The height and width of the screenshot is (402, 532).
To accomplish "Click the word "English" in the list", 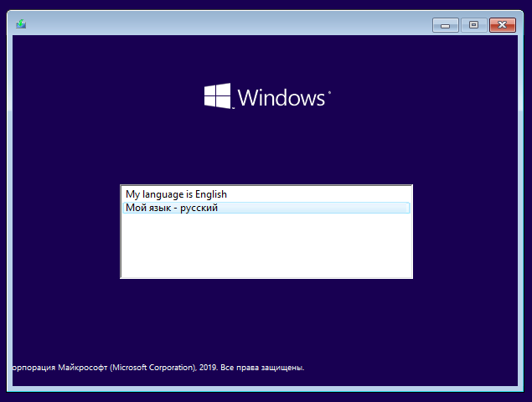I will coord(211,194).
